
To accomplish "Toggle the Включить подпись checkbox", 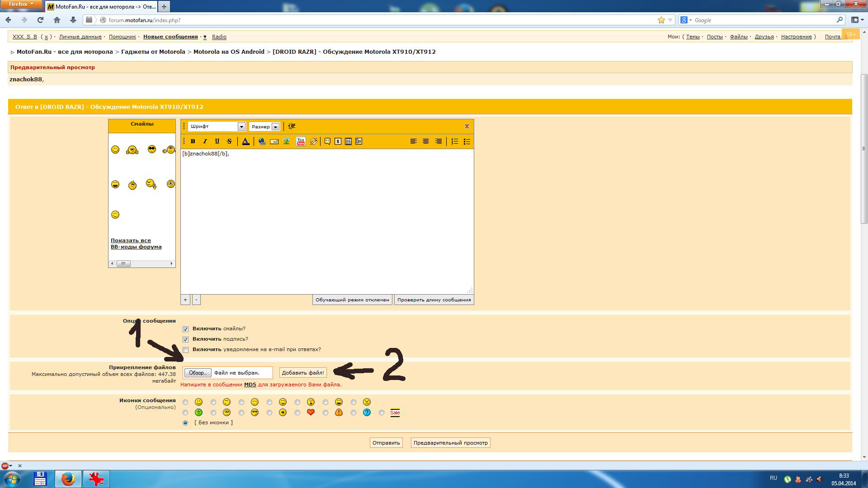I will point(185,339).
